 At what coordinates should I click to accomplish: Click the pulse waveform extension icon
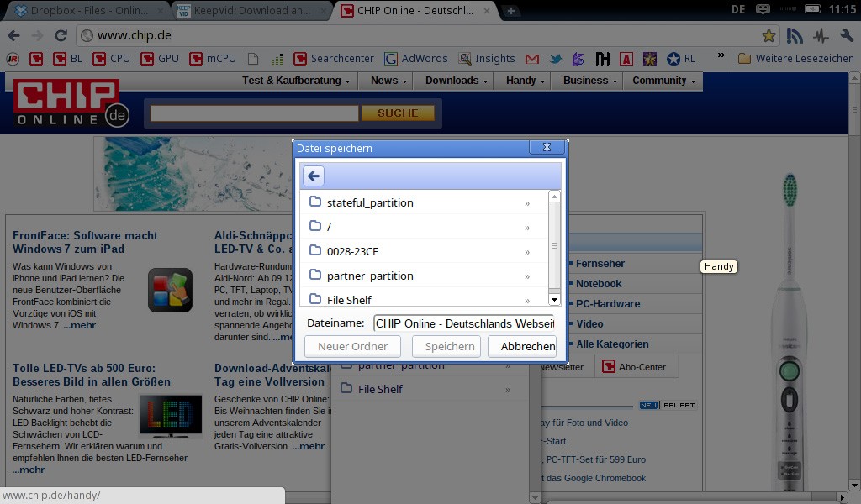click(821, 36)
